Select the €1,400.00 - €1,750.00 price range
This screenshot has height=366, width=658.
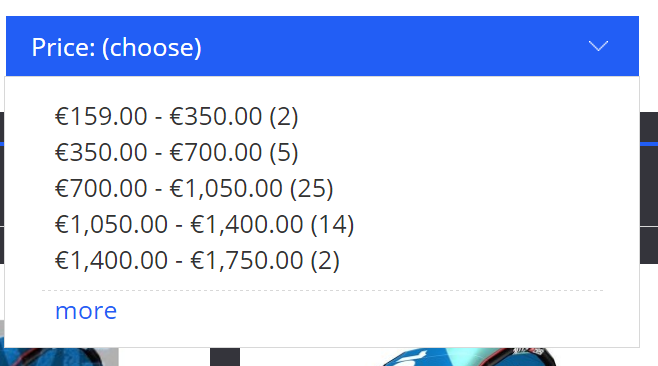(197, 260)
